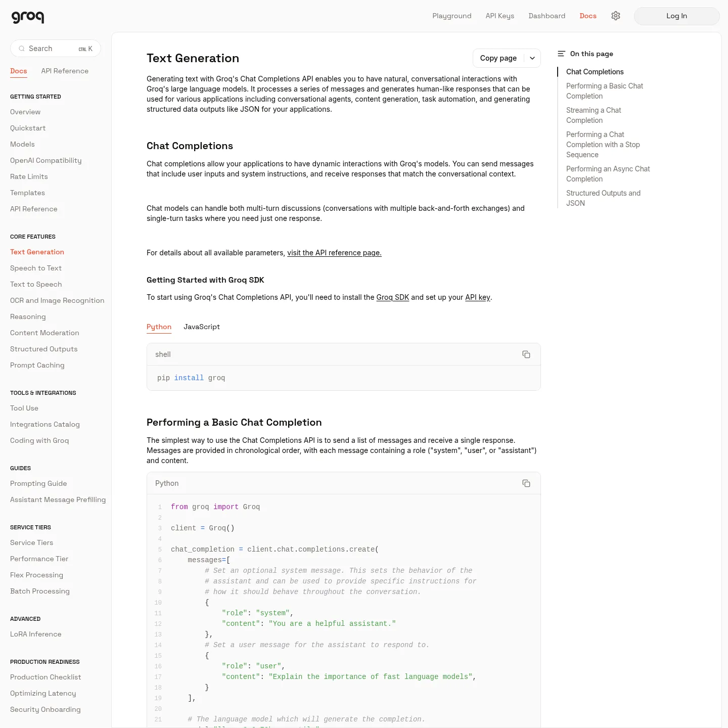
Task: Open OCR and Image Recognition page
Action: click(57, 300)
